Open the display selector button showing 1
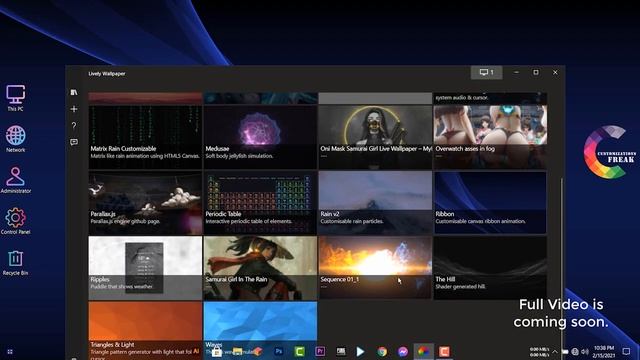The image size is (640, 360). [487, 72]
